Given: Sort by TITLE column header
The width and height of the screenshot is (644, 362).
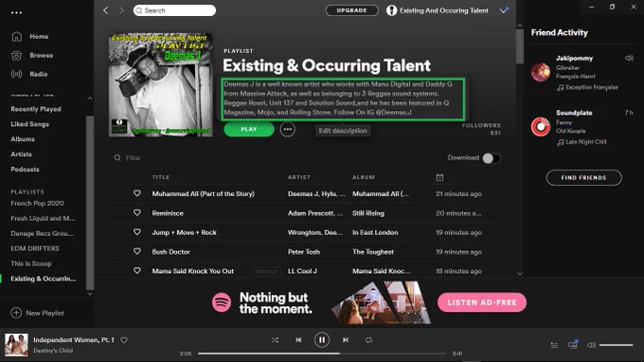Looking at the screenshot, I should point(161,177).
